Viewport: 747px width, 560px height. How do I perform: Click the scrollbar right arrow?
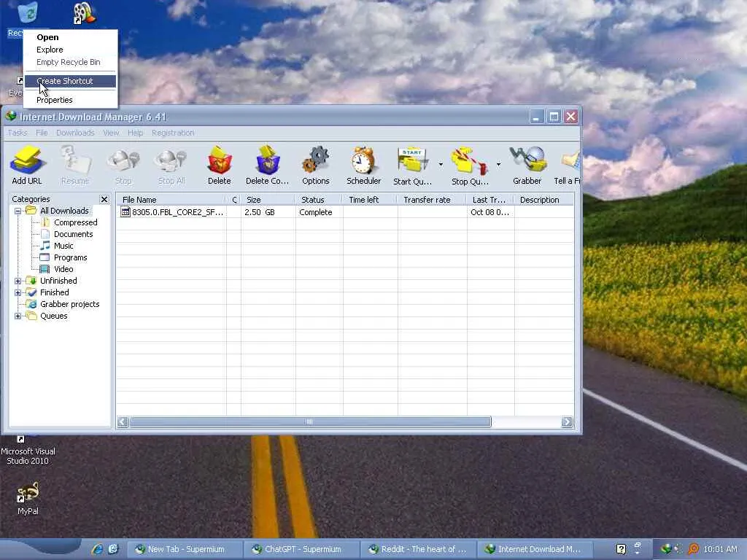[x=567, y=422]
